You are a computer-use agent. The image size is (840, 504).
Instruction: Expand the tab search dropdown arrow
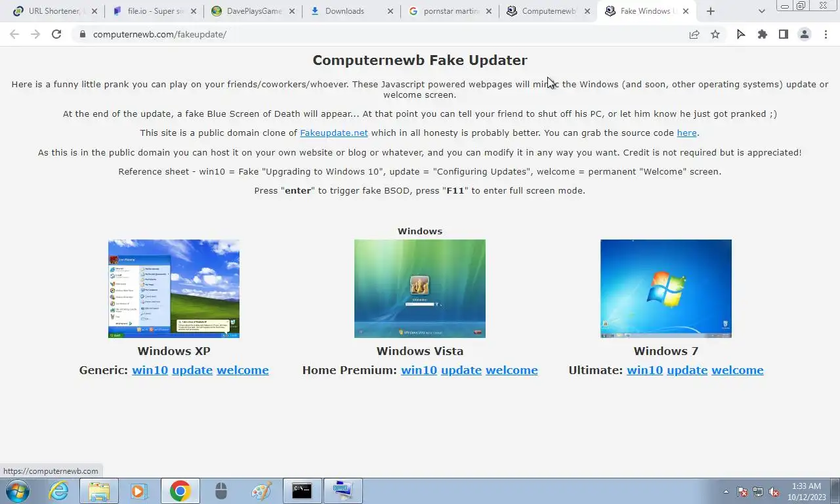pyautogui.click(x=761, y=11)
